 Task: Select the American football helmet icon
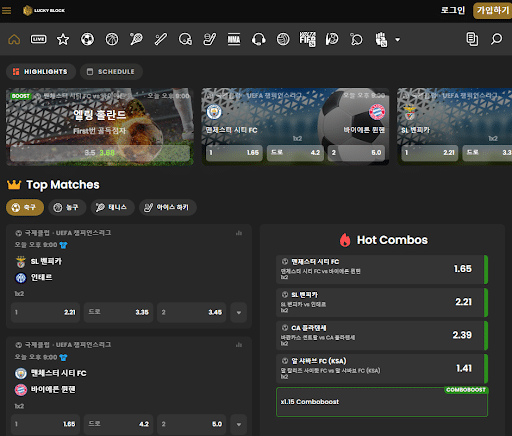pos(185,39)
